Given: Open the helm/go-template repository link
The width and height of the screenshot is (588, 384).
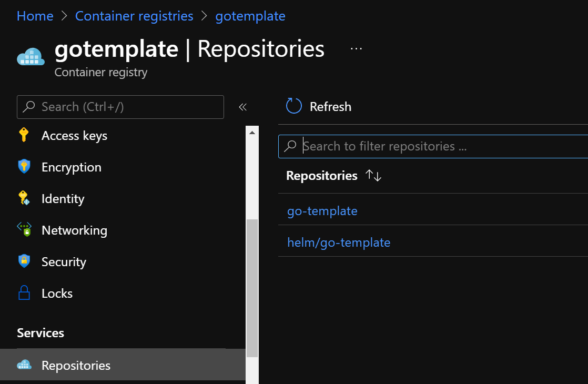Looking at the screenshot, I should point(338,242).
